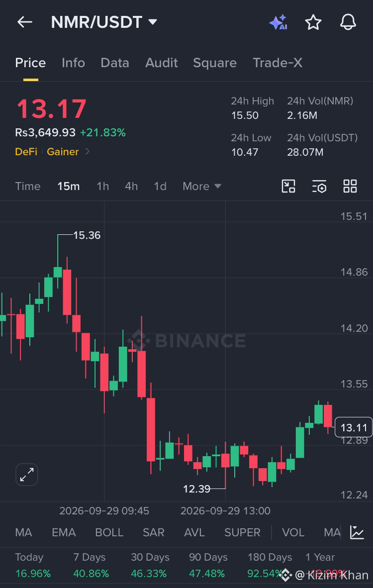Image resolution: width=373 pixels, height=588 pixels.
Task: Enable the EMA indicator
Action: pos(64,532)
